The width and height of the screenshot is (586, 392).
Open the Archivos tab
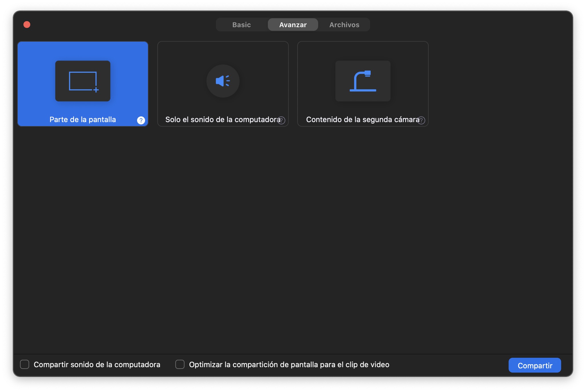(x=344, y=25)
